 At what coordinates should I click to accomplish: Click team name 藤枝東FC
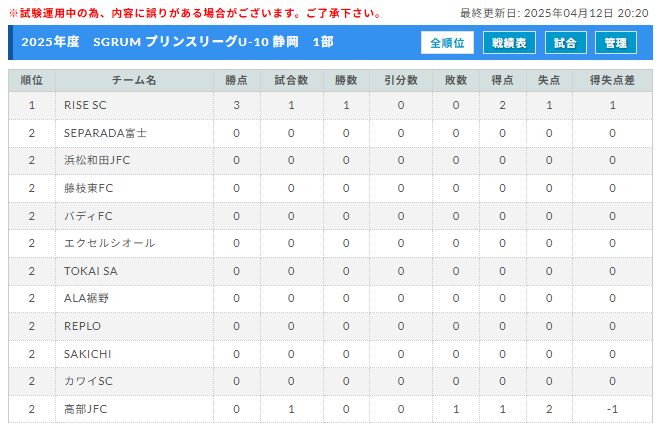pos(89,188)
